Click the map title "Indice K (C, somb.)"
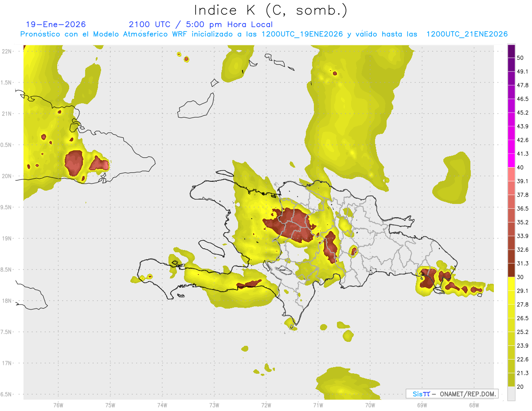This screenshot has width=532, height=411. pos(271,10)
